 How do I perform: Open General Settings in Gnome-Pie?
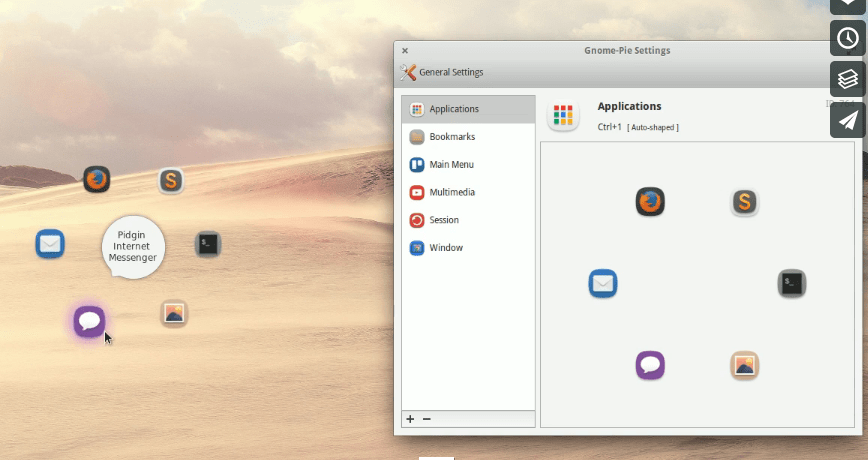[441, 72]
